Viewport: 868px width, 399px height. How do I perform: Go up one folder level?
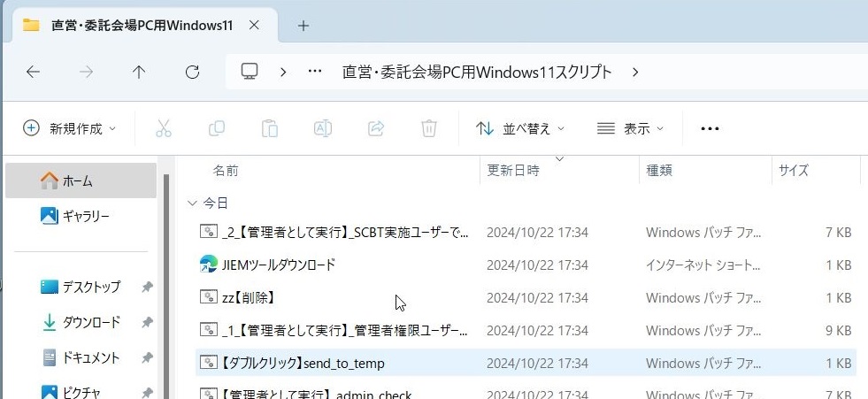(x=138, y=72)
